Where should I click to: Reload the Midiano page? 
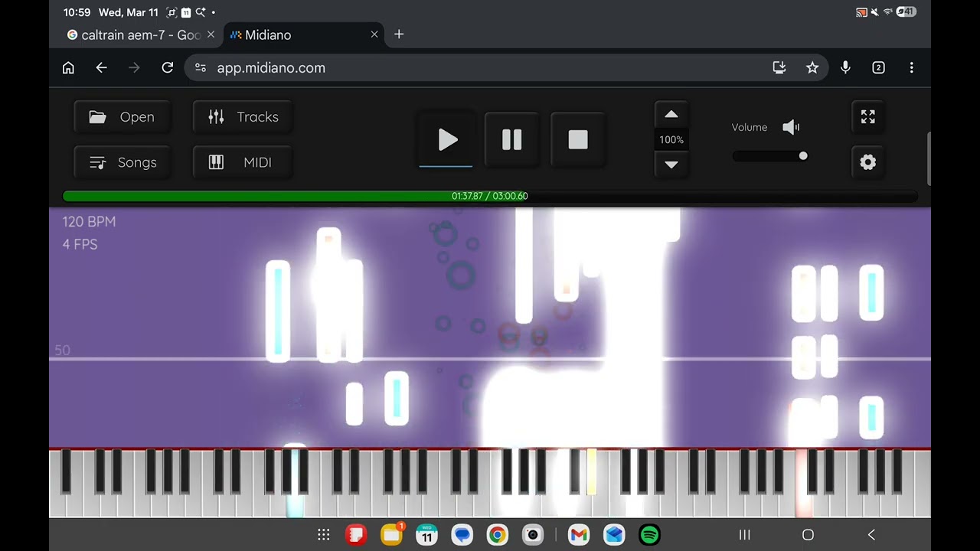(167, 68)
